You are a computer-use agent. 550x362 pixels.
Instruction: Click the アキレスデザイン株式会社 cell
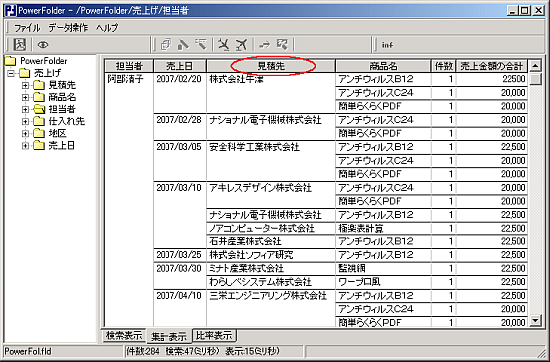click(x=271, y=195)
